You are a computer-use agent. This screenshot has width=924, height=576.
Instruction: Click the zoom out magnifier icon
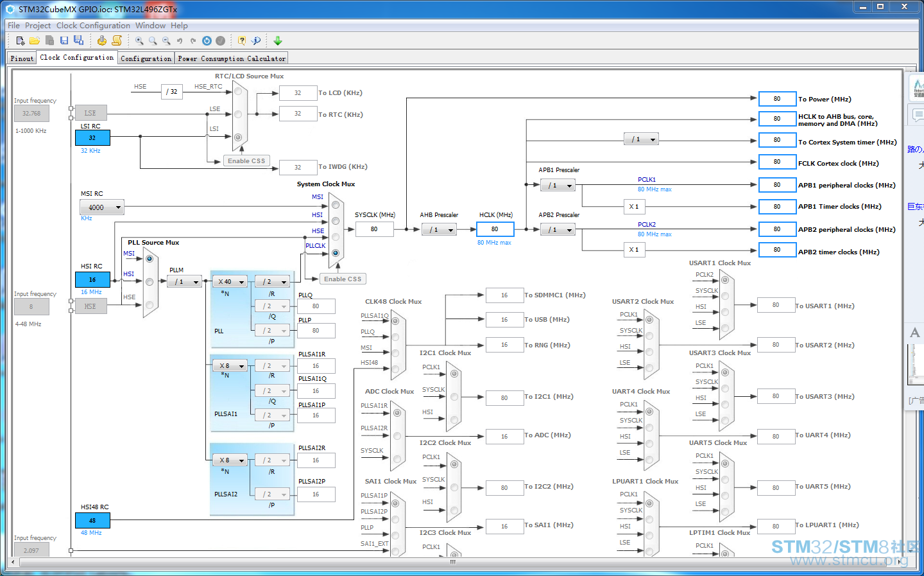(166, 40)
